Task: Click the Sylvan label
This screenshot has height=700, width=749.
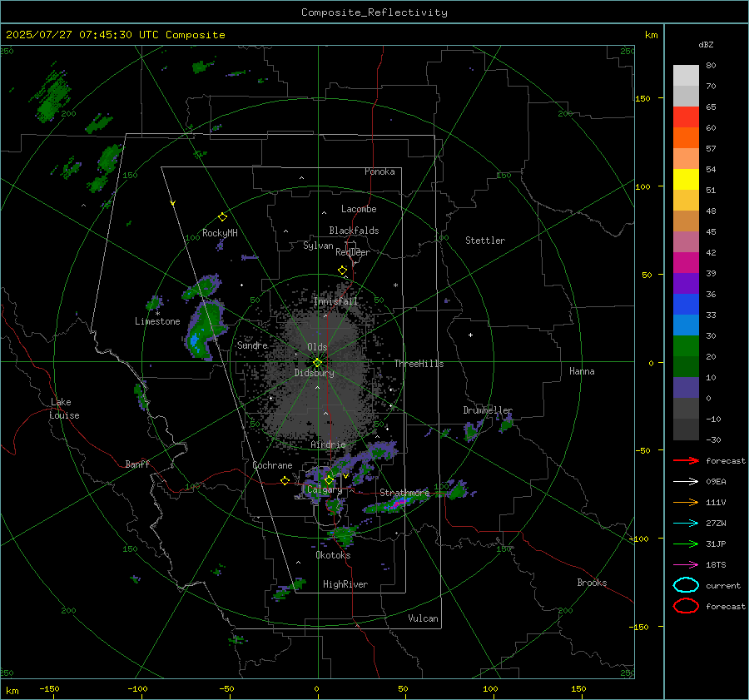Action: coord(318,246)
